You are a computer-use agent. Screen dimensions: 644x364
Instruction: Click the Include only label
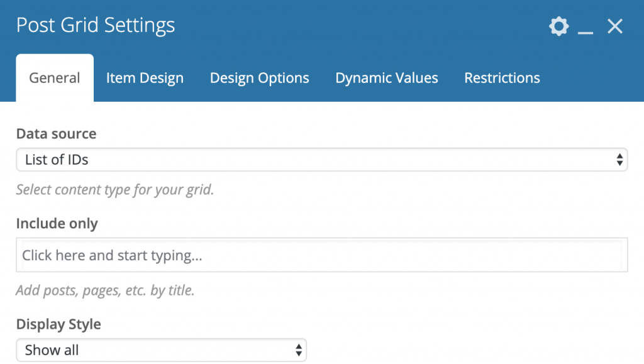pyautogui.click(x=57, y=224)
